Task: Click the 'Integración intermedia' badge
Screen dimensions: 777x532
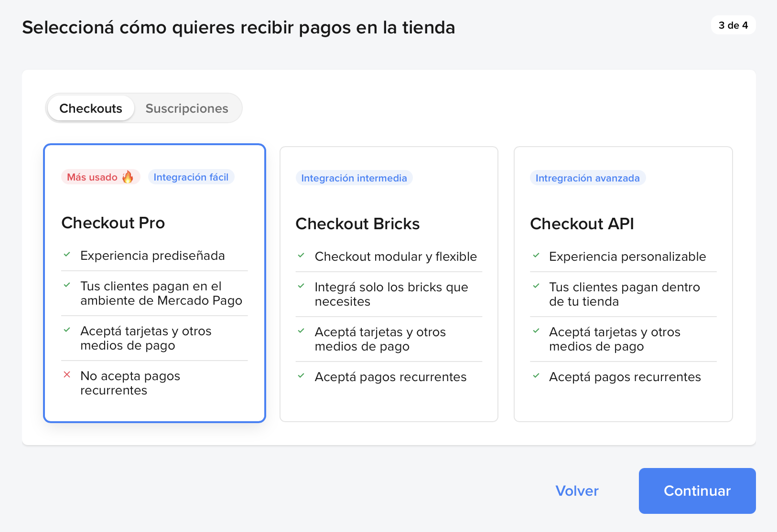Action: 354,178
